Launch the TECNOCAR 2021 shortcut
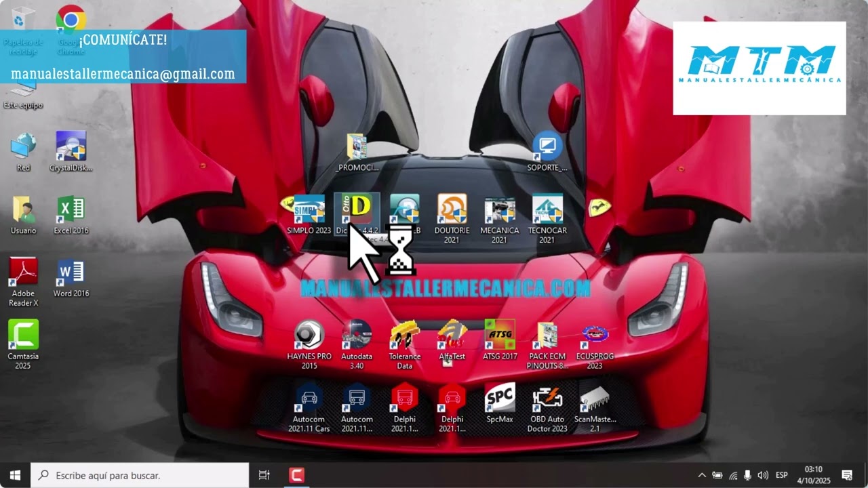Image resolution: width=868 pixels, height=488 pixels. pyautogui.click(x=547, y=218)
